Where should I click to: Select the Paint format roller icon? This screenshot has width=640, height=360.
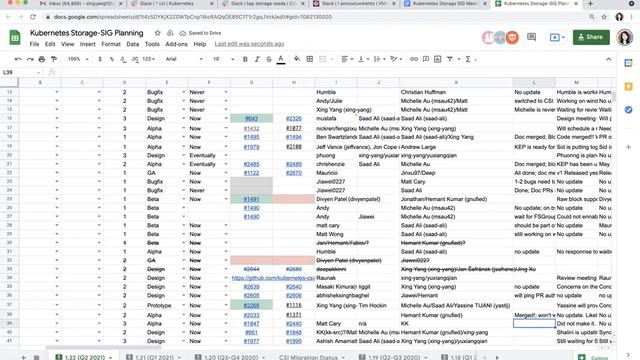[53, 59]
